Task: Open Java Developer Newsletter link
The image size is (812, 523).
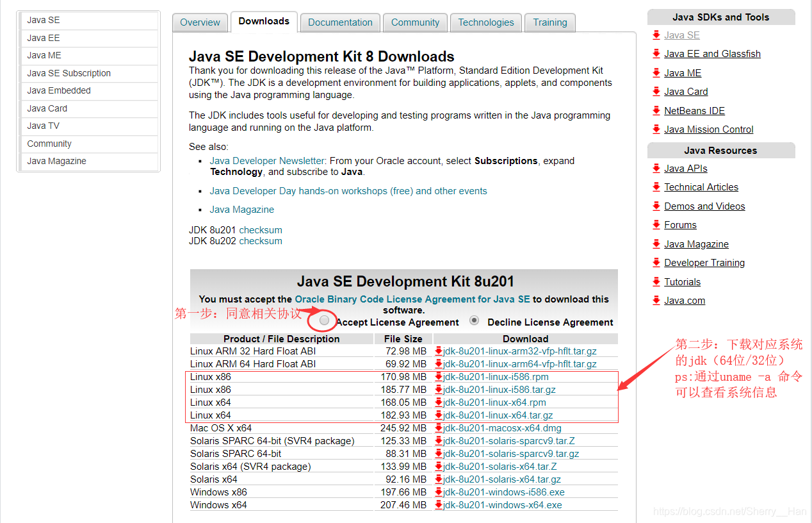Action: [267, 161]
